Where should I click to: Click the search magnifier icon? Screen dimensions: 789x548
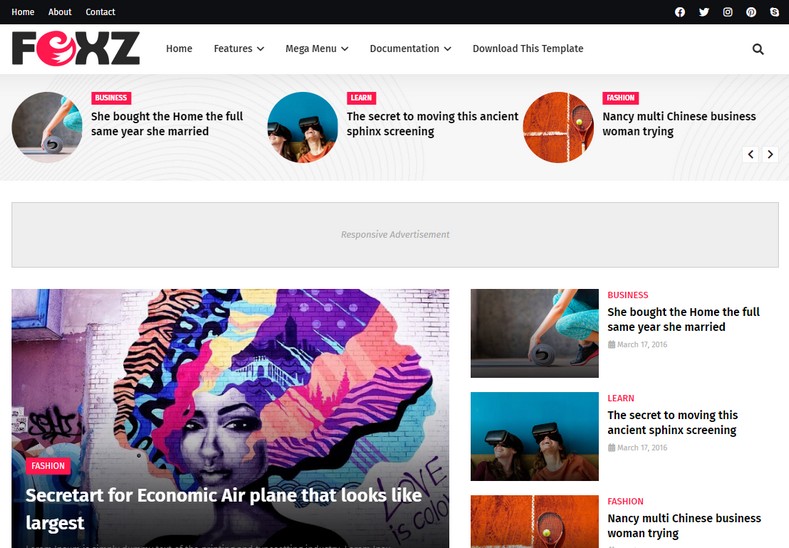[758, 49]
